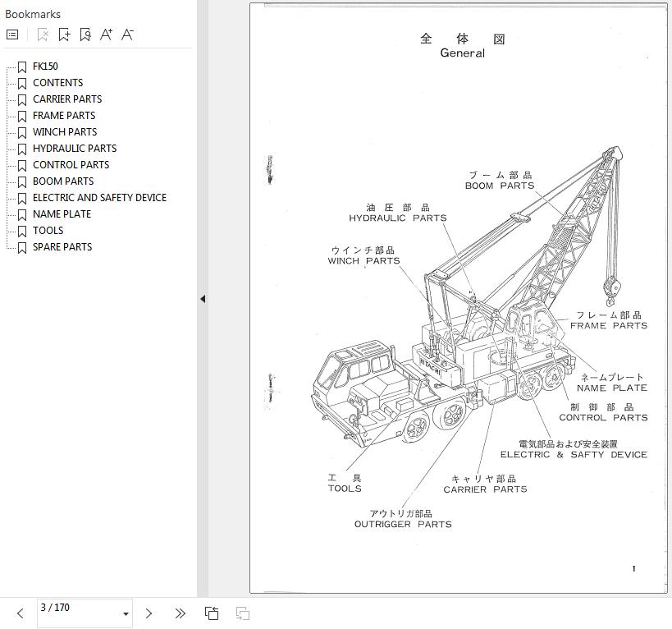Increase bookmark text size

[106, 34]
